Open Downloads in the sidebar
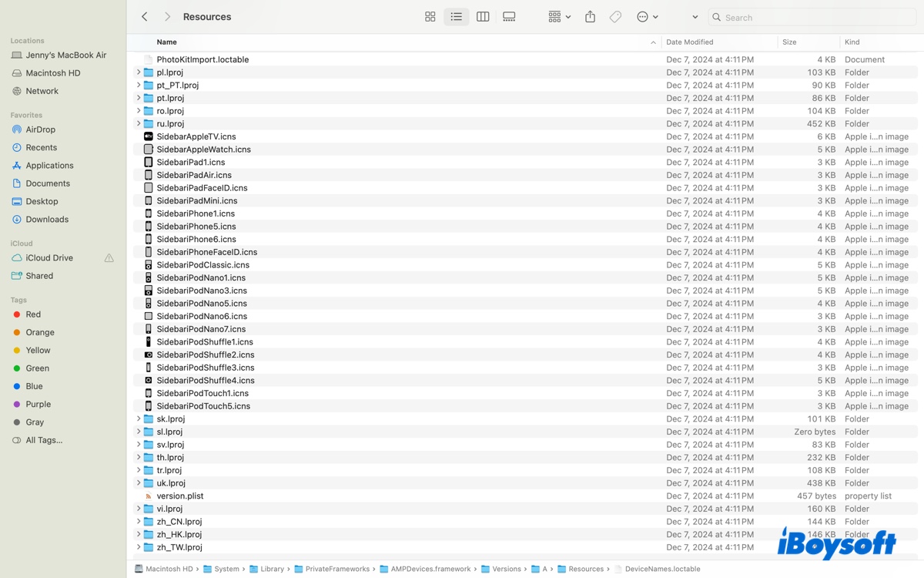924x578 pixels. pyautogui.click(x=47, y=220)
